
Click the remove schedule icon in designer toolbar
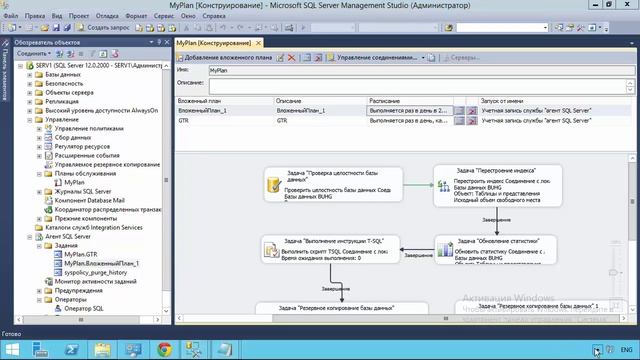(318, 58)
